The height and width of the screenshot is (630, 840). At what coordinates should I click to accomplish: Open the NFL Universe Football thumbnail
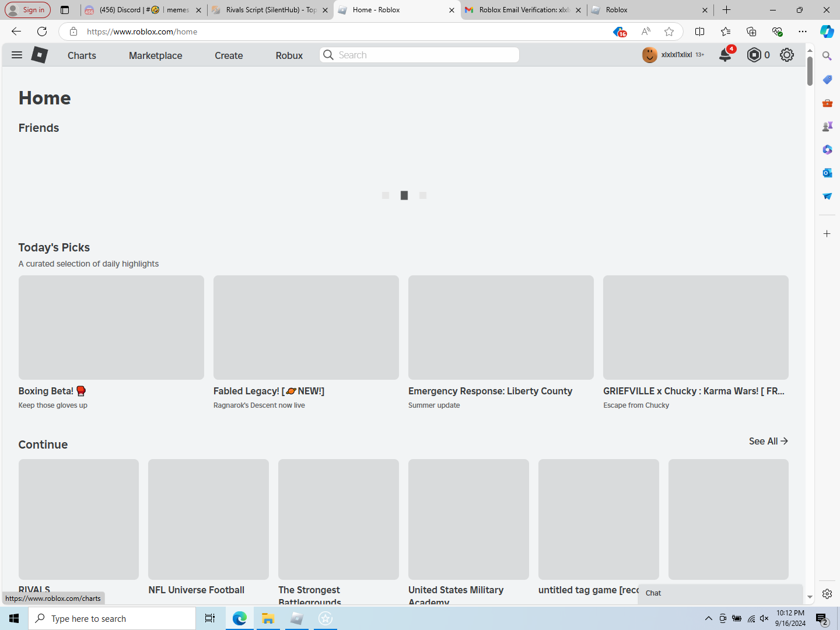(208, 519)
